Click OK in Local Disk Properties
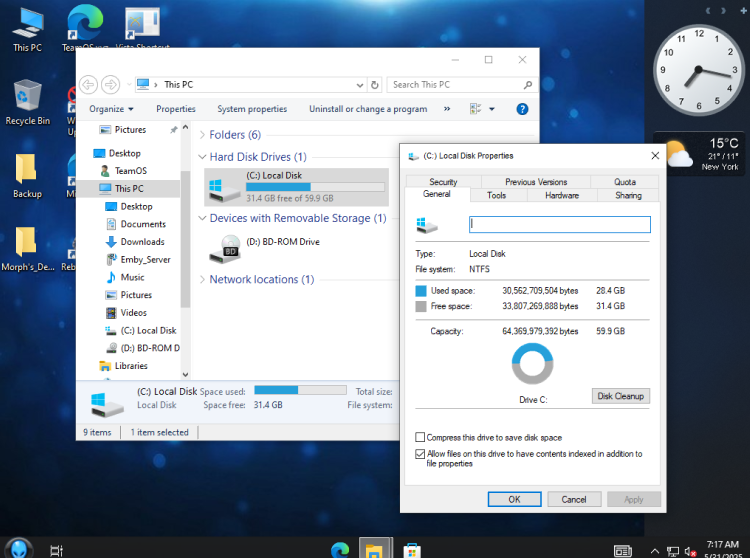The width and height of the screenshot is (750, 558). point(514,499)
